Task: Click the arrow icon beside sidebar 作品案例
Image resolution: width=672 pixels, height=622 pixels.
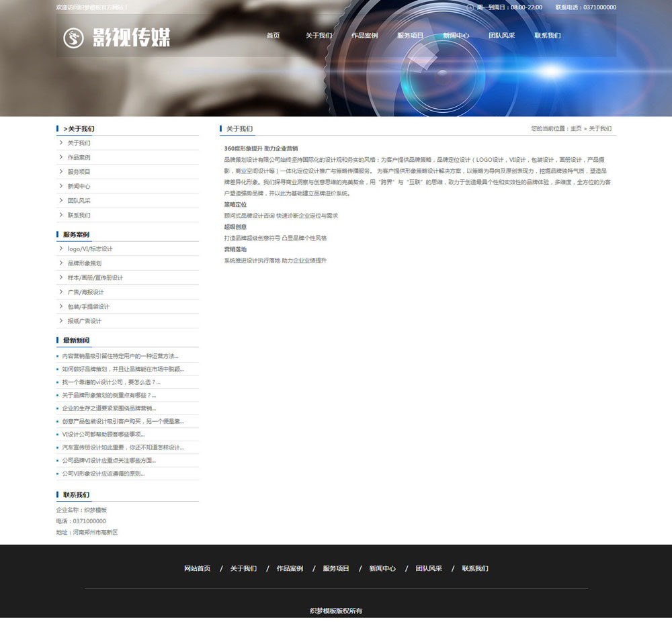Action: point(60,157)
